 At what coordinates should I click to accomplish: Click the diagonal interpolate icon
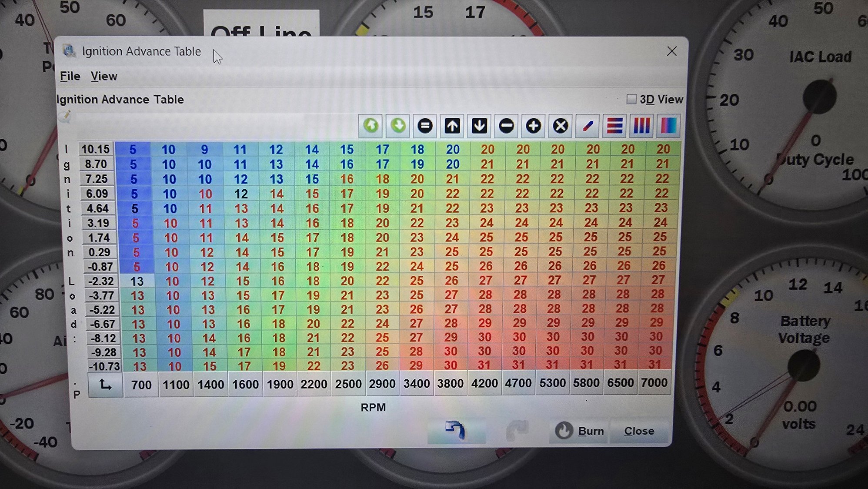[588, 126]
